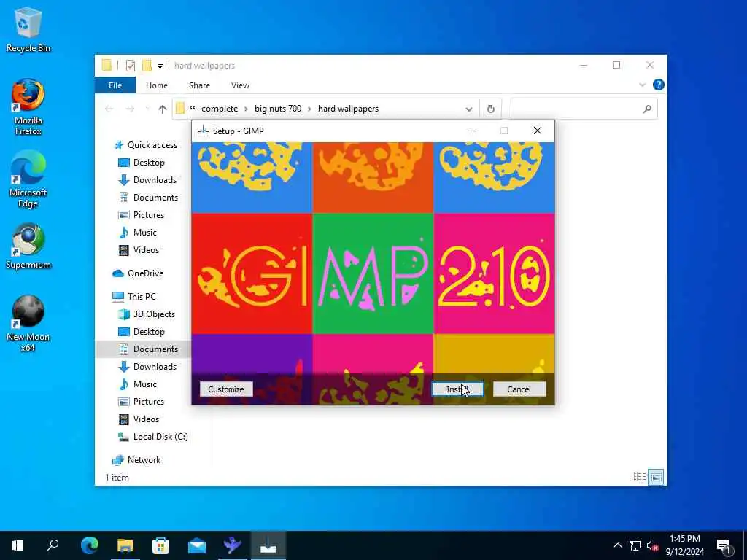This screenshot has height=560, width=747.
Task: Select Pictures under Quick access
Action: pos(141,215)
